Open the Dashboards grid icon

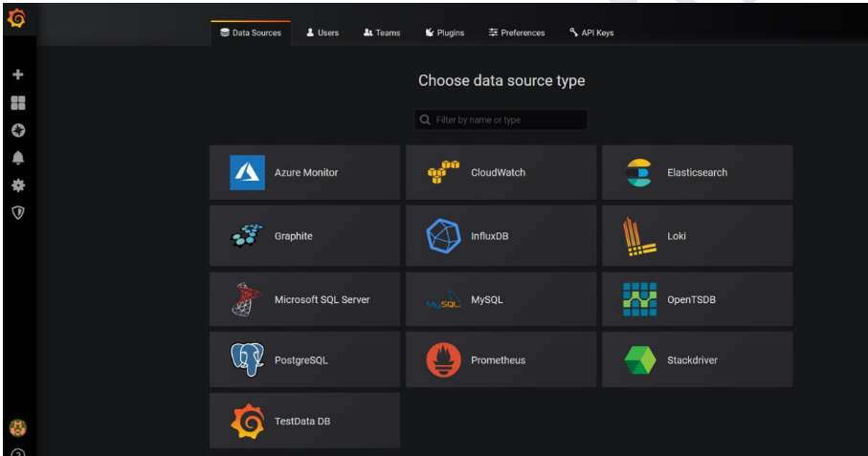(x=18, y=103)
